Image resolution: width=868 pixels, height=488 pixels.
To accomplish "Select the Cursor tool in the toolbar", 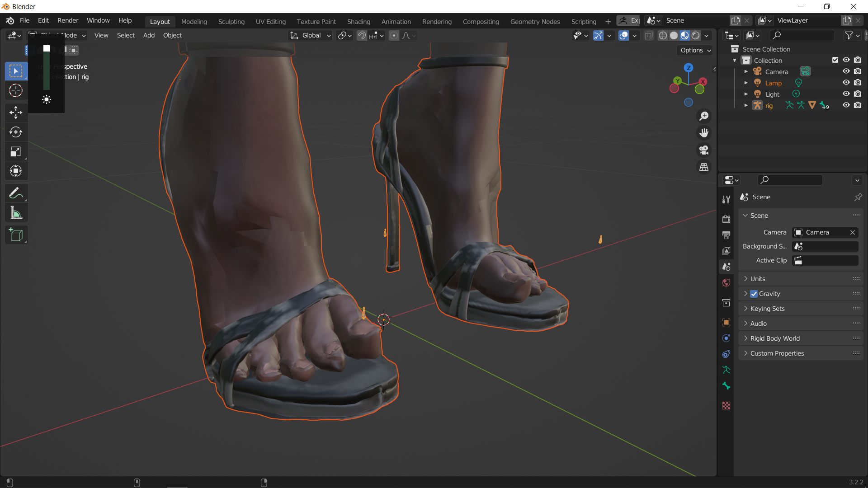I will 16,91.
